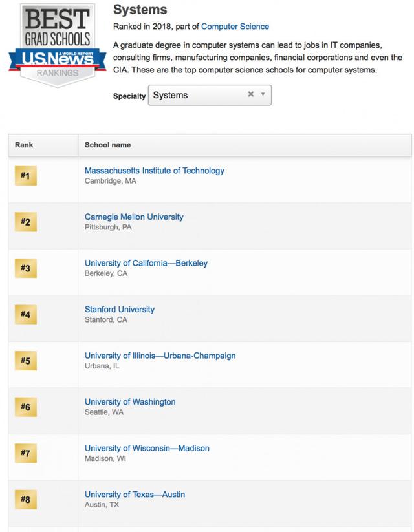The image size is (414, 532).
Task: Open University of Texas—Austin link
Action: 135,495
